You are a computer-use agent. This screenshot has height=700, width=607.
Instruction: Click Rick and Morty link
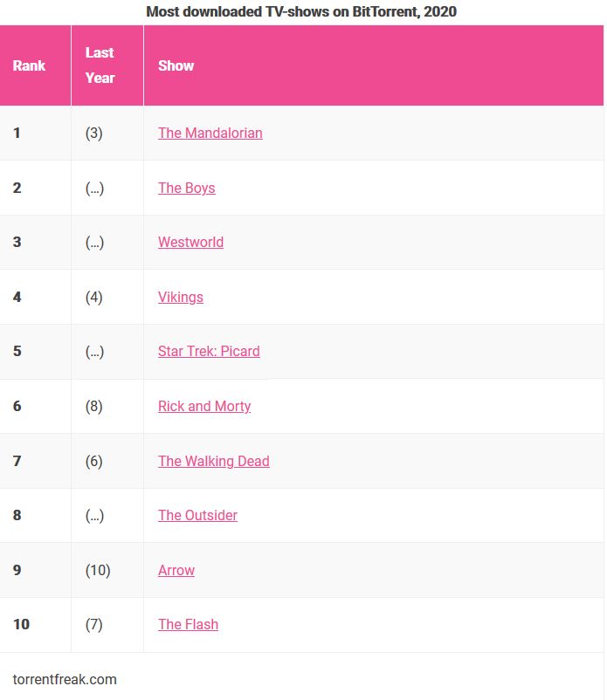click(204, 407)
